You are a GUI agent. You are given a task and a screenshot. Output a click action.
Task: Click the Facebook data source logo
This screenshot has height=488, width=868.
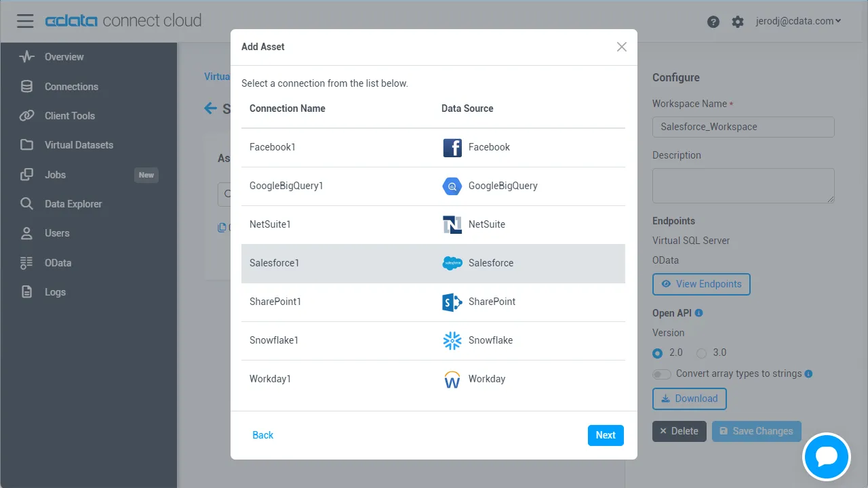(452, 147)
